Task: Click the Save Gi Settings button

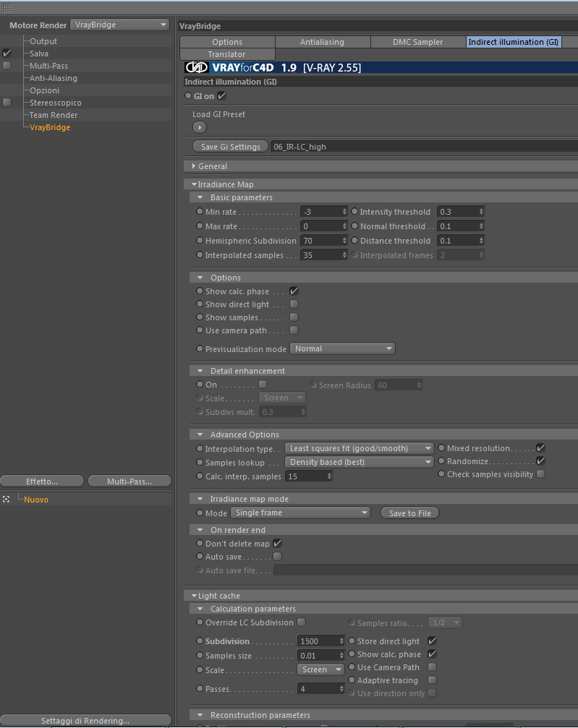Action: pyautogui.click(x=231, y=147)
